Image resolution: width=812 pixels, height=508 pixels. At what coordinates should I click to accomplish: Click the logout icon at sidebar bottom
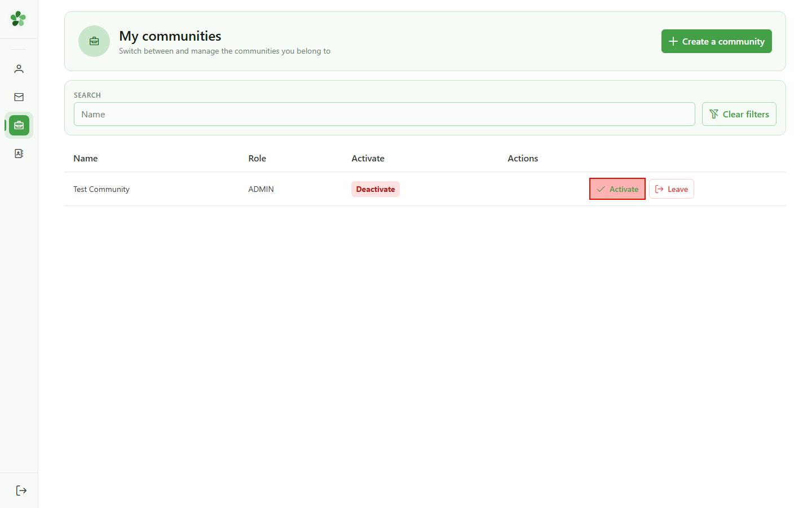(21, 491)
